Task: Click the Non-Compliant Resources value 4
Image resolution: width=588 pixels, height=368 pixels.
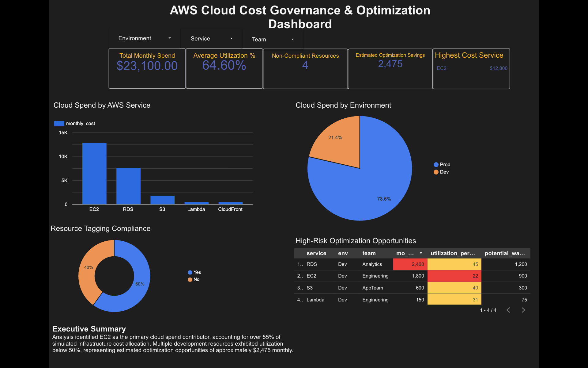Action: [x=305, y=65]
